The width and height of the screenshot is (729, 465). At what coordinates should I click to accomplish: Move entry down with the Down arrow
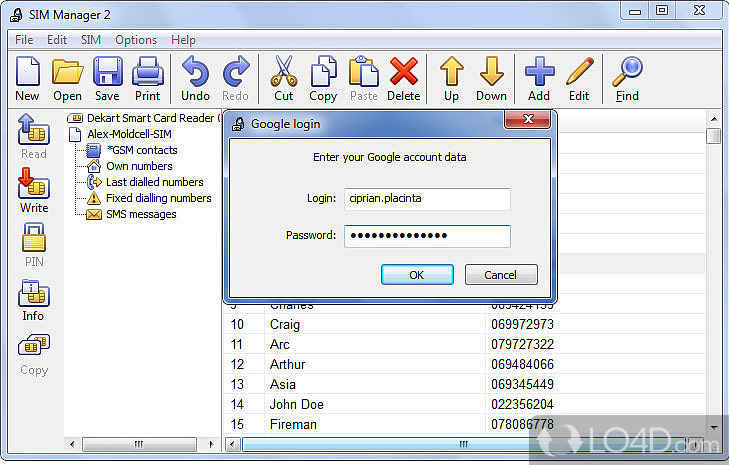[491, 79]
